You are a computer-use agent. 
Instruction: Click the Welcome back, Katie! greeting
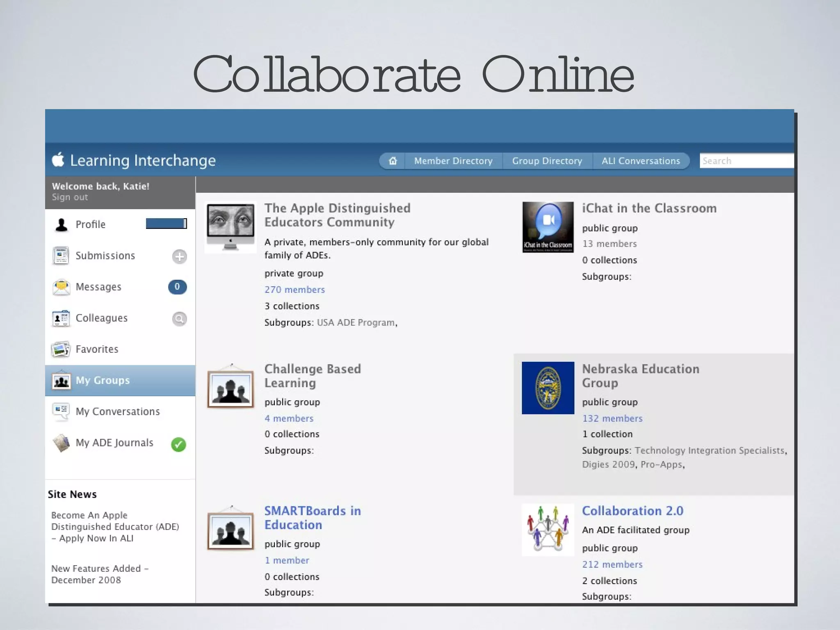(x=100, y=186)
